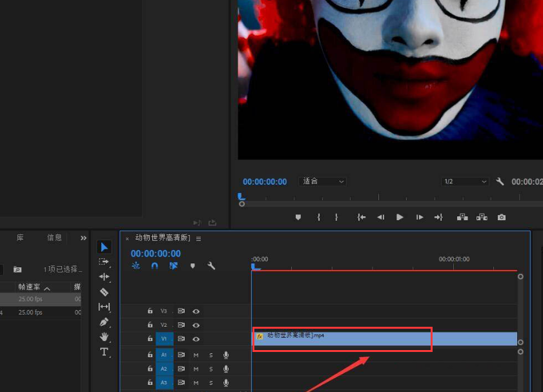Mute audio track A1
Viewport: 543px width, 392px height.
coord(196,355)
